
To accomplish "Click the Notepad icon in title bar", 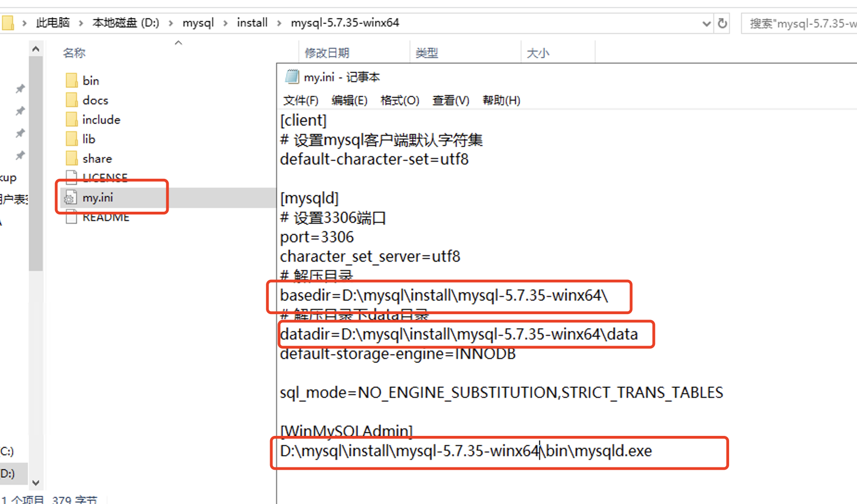I will click(x=292, y=77).
